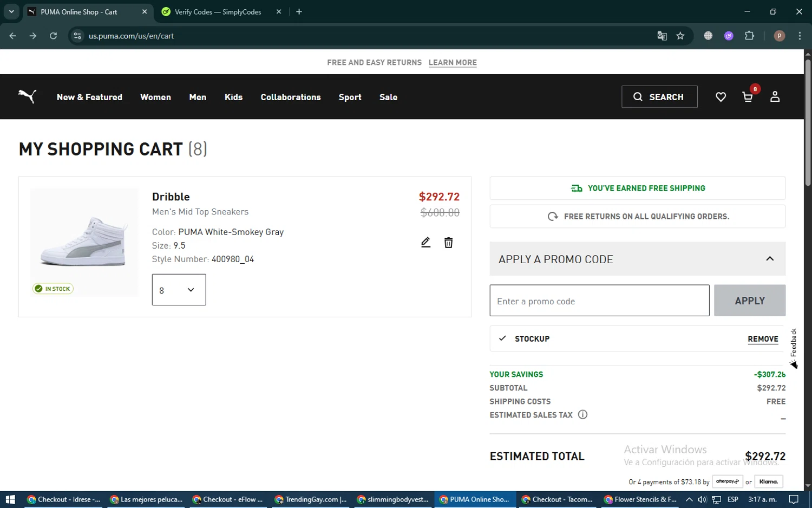Click the Apply promo code button
The width and height of the screenshot is (812, 508).
click(750, 301)
